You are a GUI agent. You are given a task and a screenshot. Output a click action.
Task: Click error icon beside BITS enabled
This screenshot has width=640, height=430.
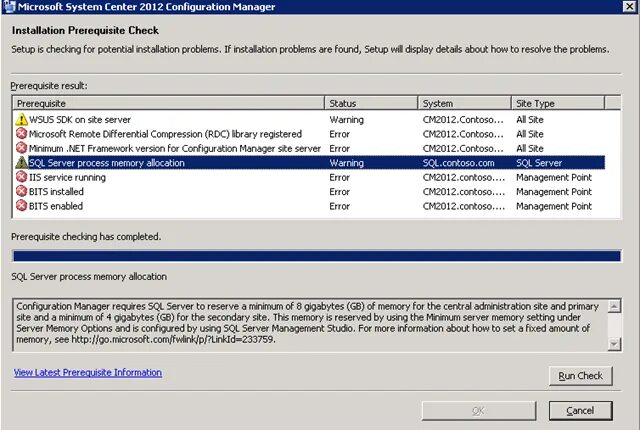(x=21, y=206)
